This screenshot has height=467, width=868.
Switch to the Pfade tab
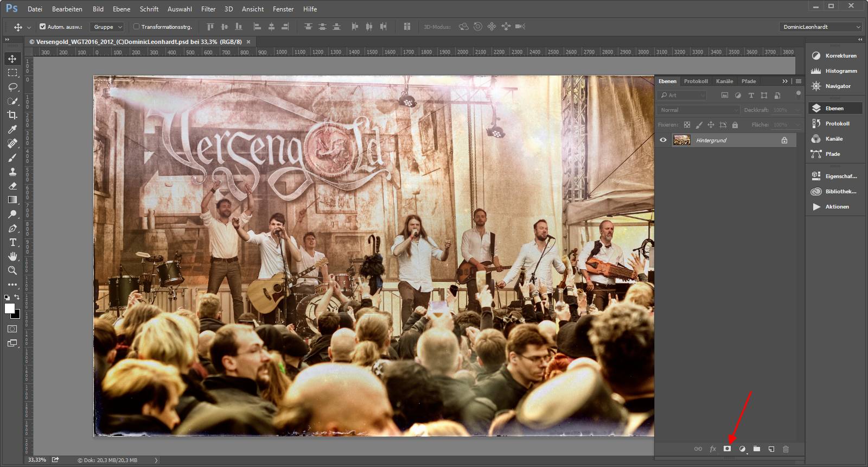pyautogui.click(x=749, y=81)
